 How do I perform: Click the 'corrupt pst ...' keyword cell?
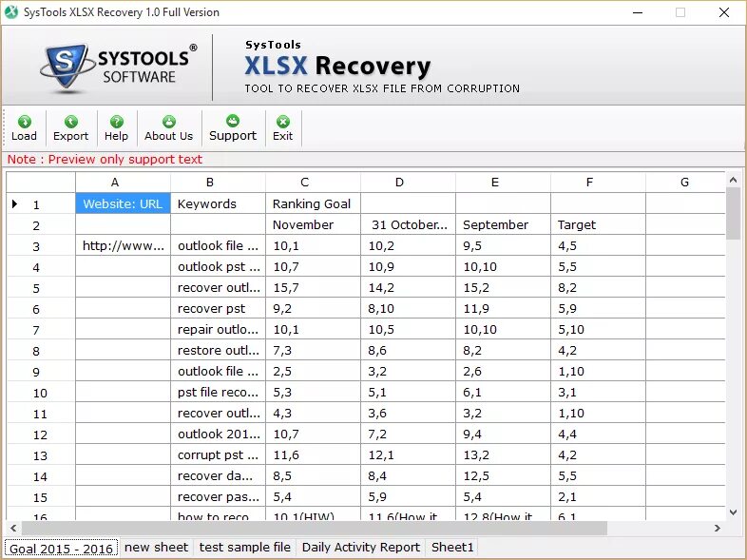pyautogui.click(x=219, y=454)
